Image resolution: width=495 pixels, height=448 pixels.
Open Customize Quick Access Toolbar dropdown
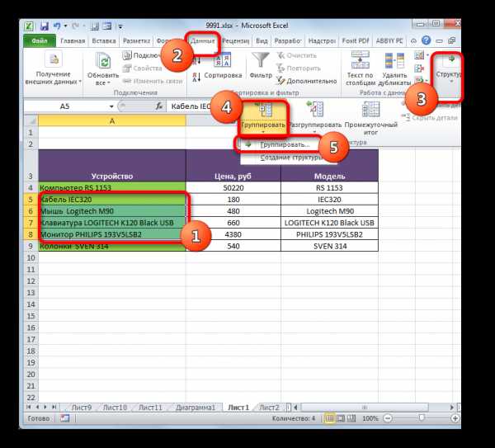pyautogui.click(x=120, y=26)
